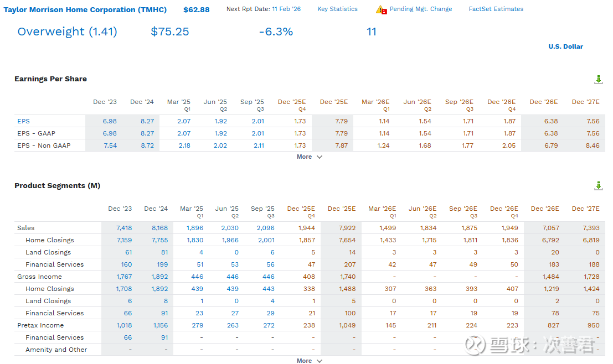Click the Amenity and Other row label

pos(56,350)
